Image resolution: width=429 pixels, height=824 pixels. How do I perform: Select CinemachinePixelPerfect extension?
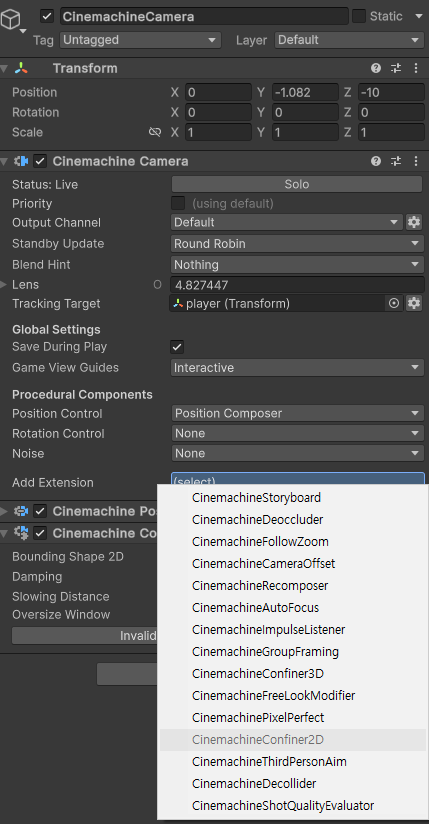[x=293, y=718]
